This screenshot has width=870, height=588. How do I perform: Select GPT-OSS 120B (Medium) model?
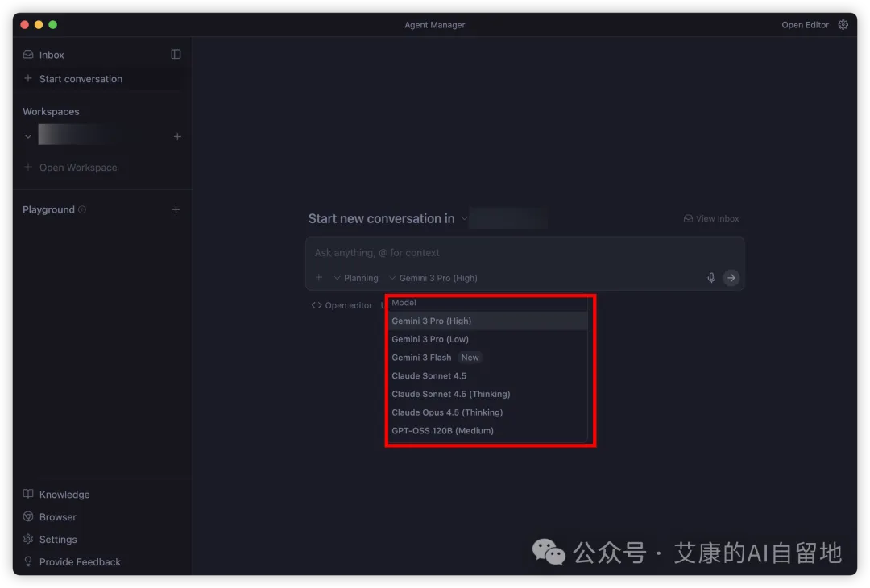(487, 431)
